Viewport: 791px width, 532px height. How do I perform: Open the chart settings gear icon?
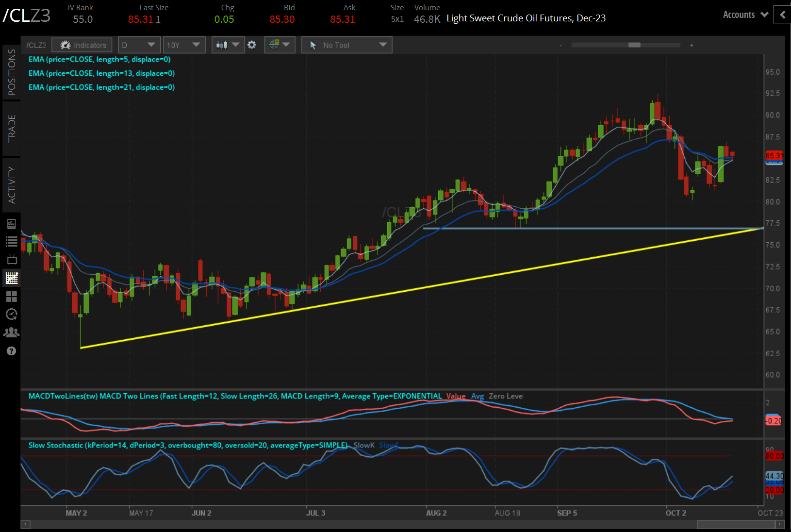pos(252,45)
